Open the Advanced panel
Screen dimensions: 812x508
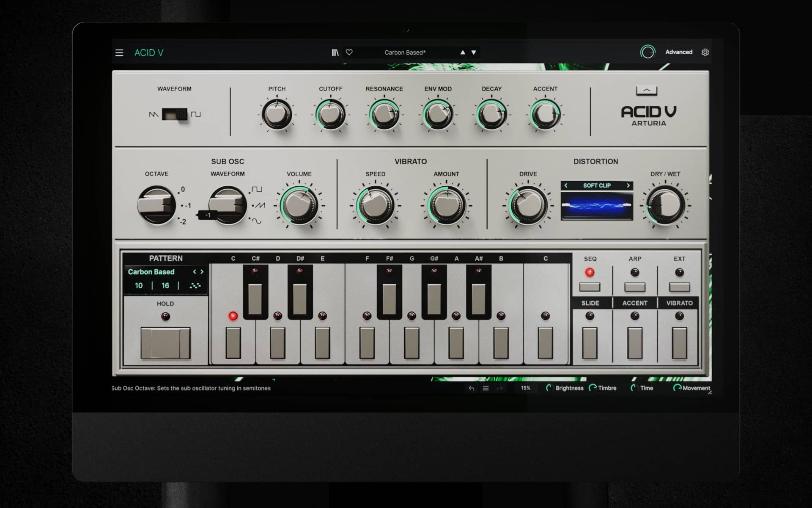679,52
